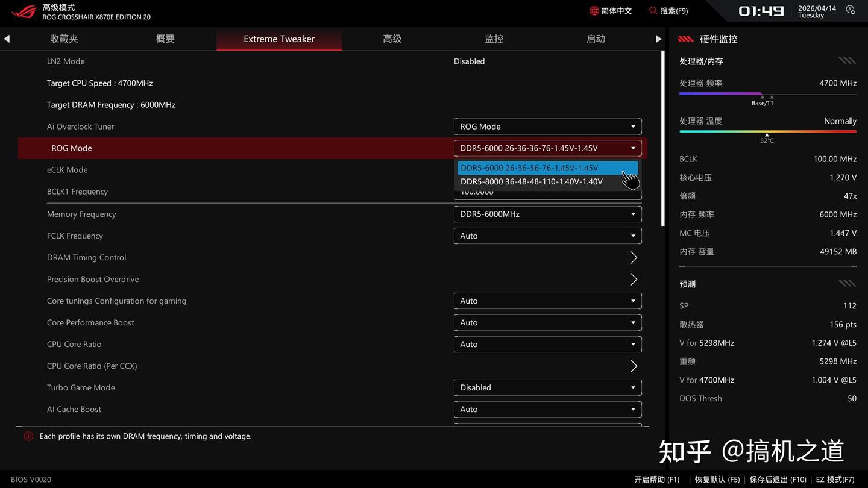Click the red hardware monitor icon
This screenshot has height=488, width=868.
coord(685,39)
